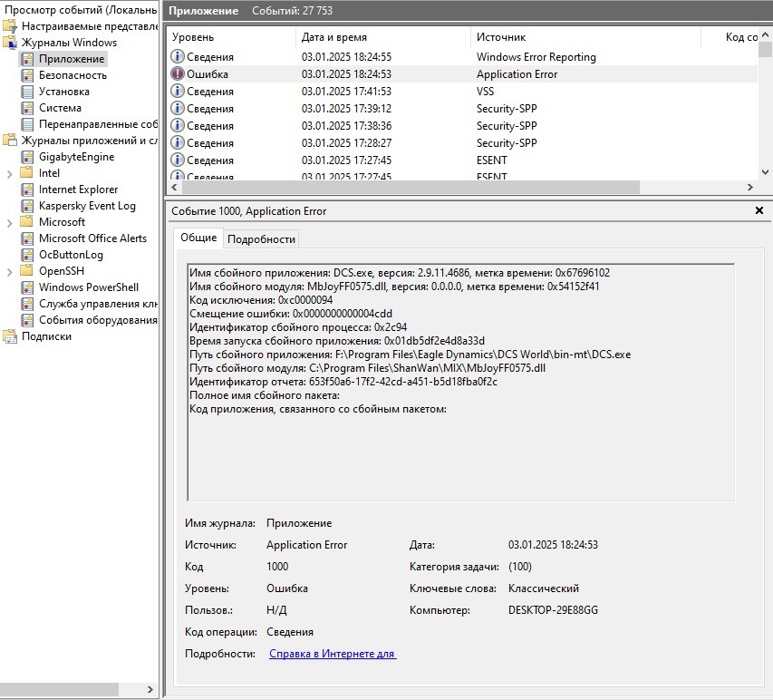Open the Windows PowerShell log icon
This screenshot has height=700, width=773.
point(27,287)
